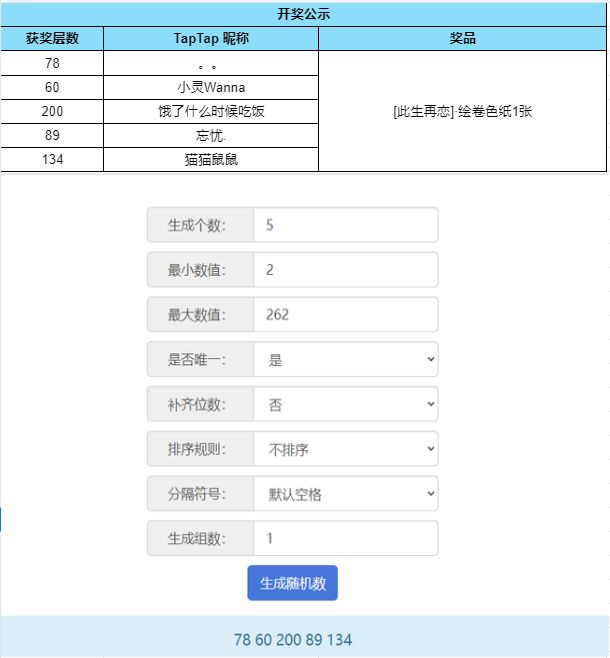Viewport: 610px width, 658px height.
Task: Click the 获奖层数 column header
Action: (52, 39)
